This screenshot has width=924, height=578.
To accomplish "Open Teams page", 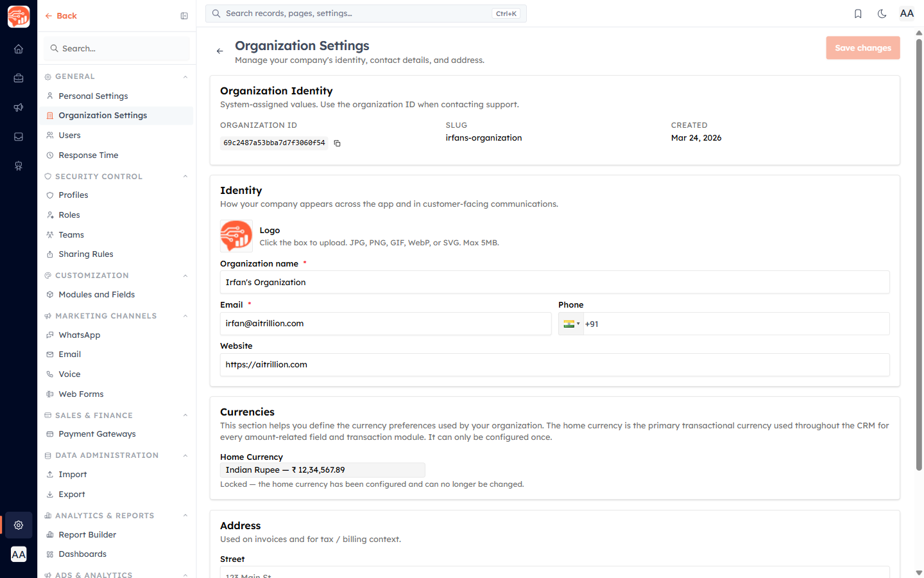I will (x=117, y=235).
